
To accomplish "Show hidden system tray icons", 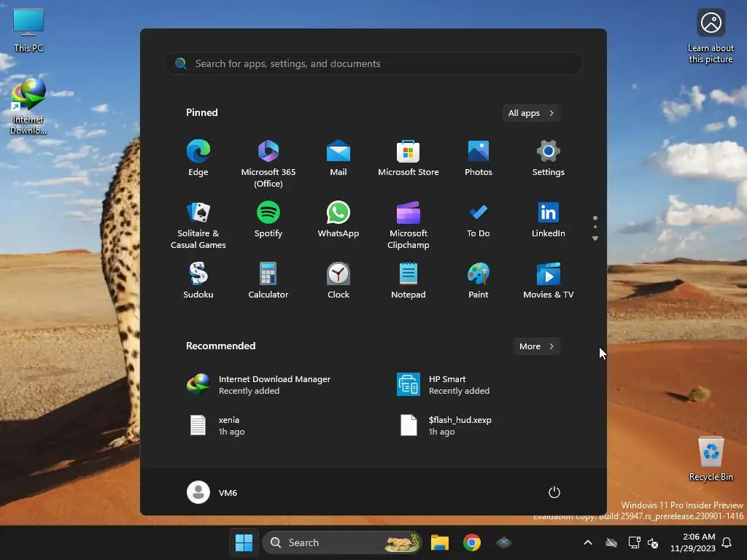I will click(x=588, y=542).
